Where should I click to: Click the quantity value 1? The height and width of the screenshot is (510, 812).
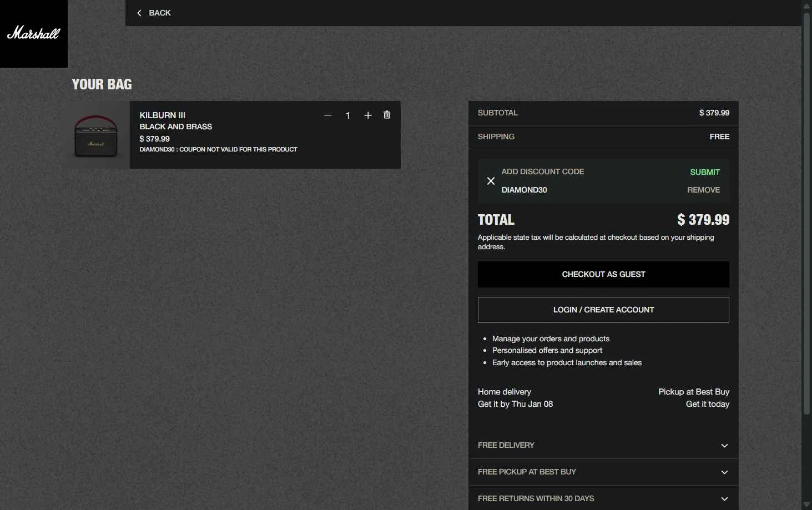348,115
